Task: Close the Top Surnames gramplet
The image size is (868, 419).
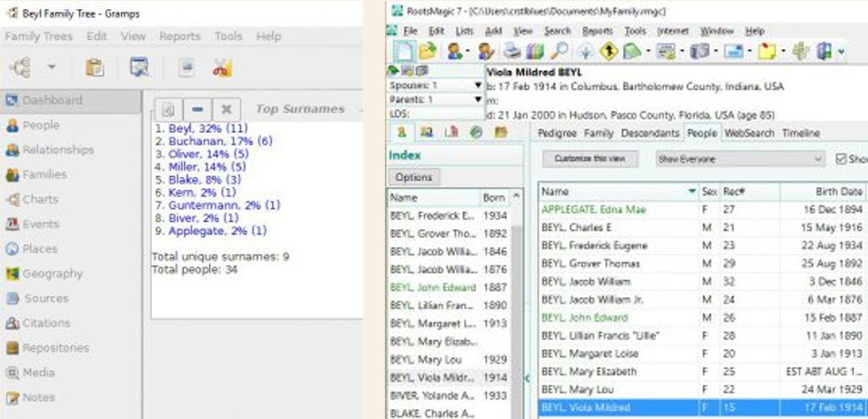Action: (x=227, y=109)
